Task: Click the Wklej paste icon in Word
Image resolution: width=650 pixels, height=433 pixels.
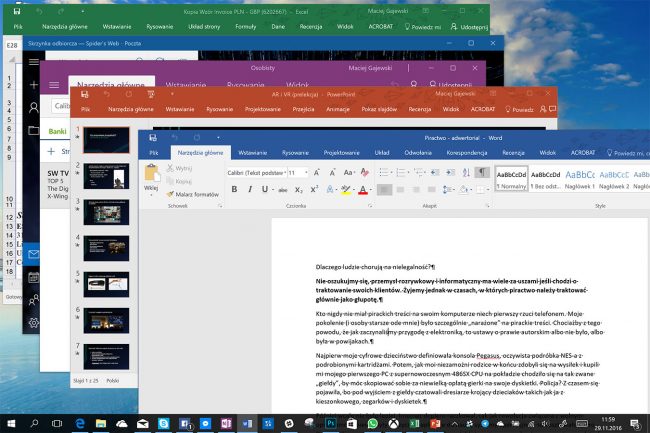Action: 152,173
